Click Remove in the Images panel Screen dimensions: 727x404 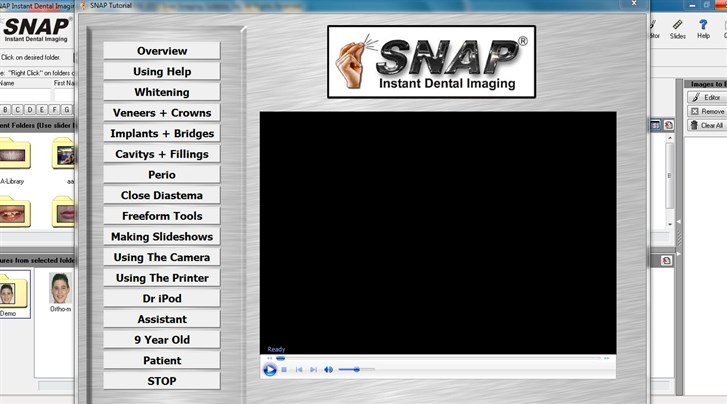point(707,111)
